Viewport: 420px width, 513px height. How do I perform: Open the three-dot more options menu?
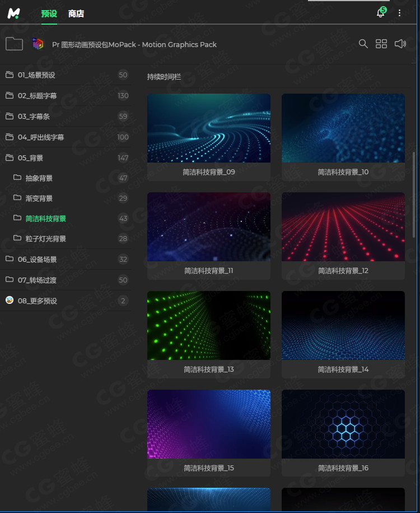399,13
